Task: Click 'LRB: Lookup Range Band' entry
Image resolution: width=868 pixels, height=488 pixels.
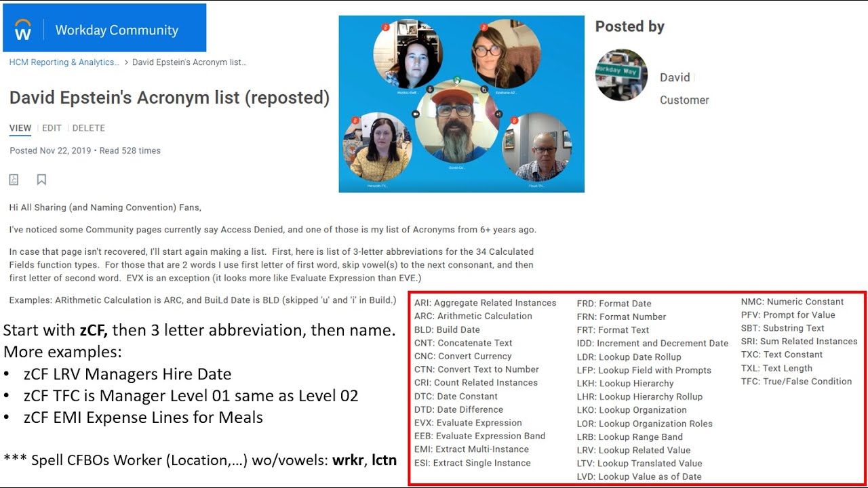Action: point(630,437)
